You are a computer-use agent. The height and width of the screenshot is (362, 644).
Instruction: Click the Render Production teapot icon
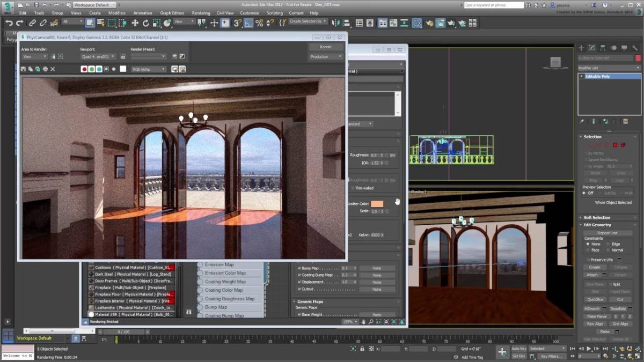452,23
